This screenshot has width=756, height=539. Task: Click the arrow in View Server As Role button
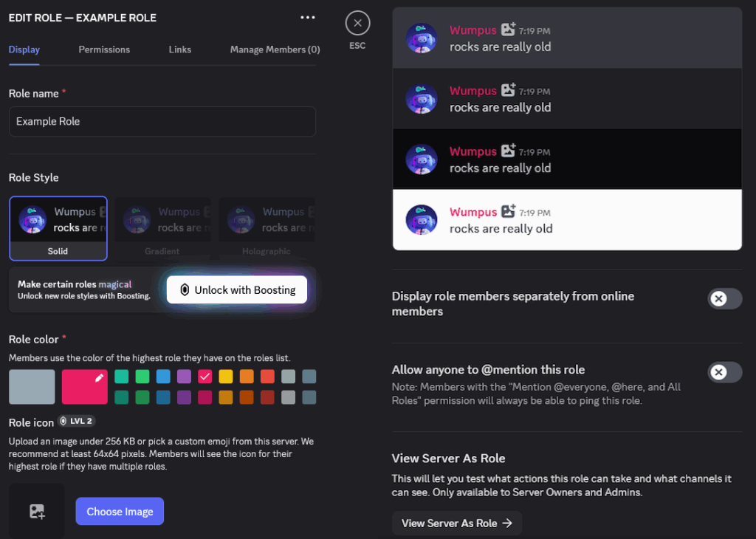click(506, 523)
